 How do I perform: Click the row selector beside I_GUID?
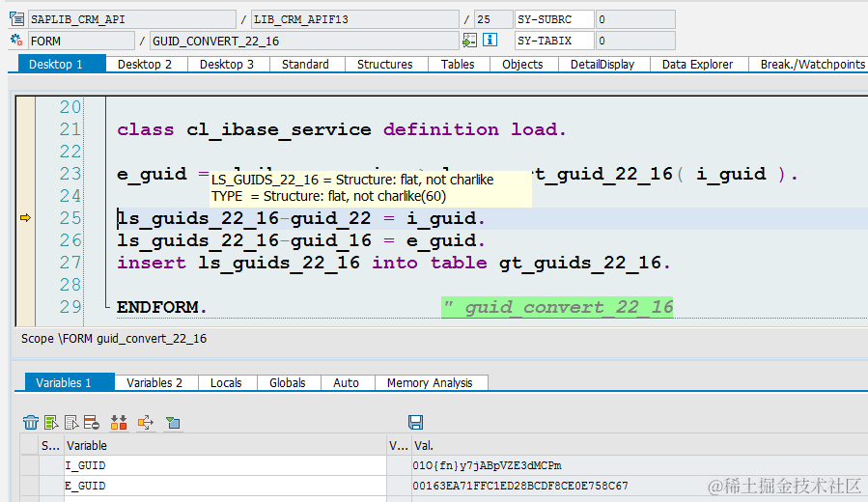click(x=30, y=465)
